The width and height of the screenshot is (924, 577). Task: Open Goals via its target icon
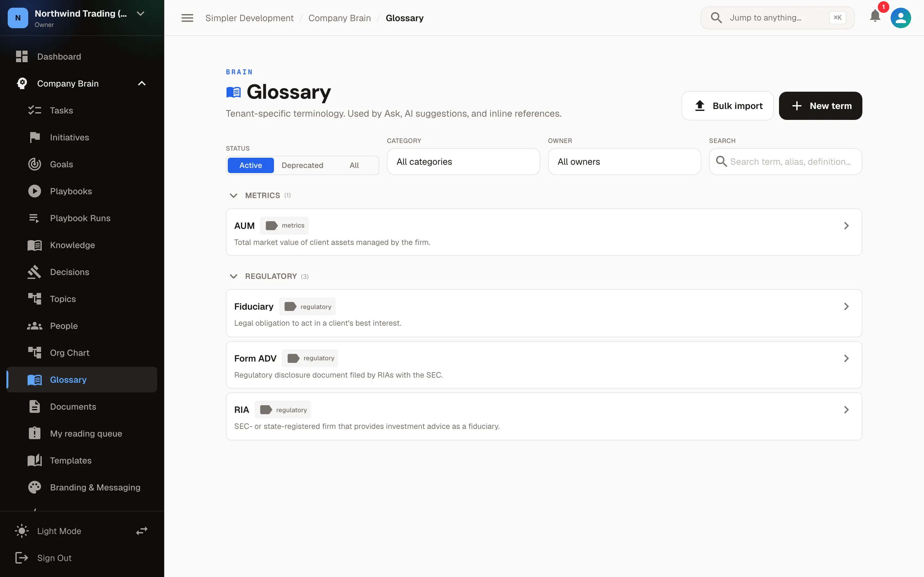tap(35, 164)
